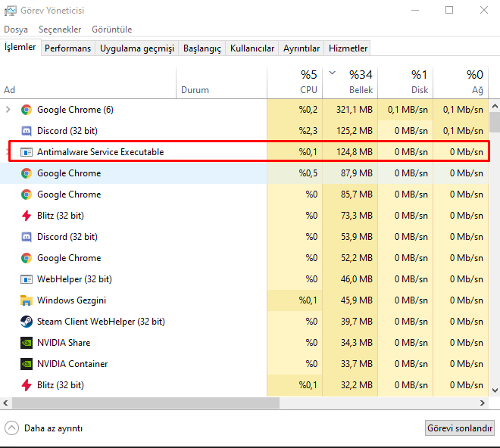Click the Antimalware Service Executable icon
This screenshot has height=448, width=500.
[27, 152]
